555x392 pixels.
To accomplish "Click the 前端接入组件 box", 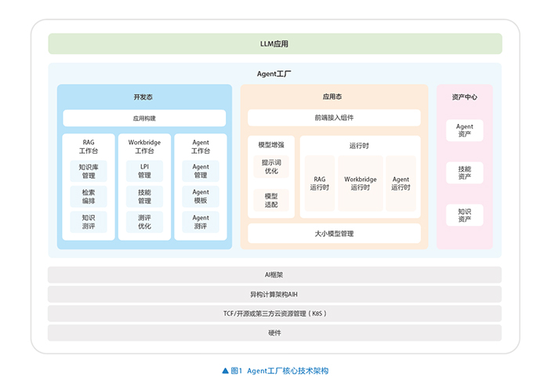I will click(x=334, y=118).
